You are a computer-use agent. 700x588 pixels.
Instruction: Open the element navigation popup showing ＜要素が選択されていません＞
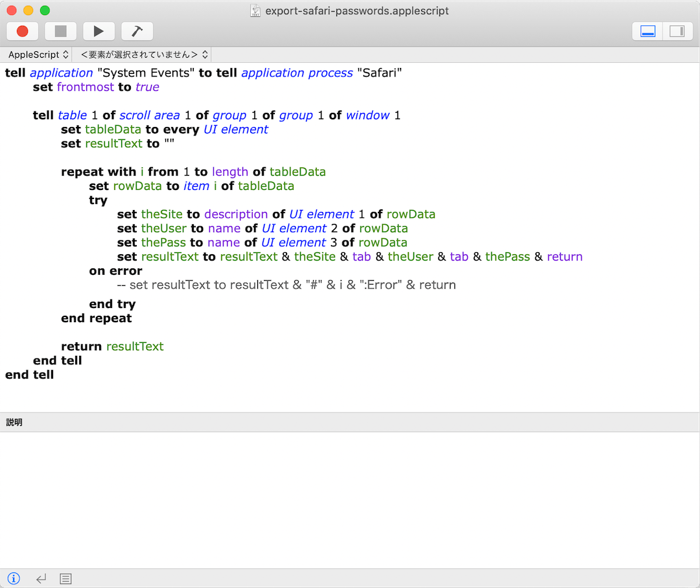tap(141, 54)
